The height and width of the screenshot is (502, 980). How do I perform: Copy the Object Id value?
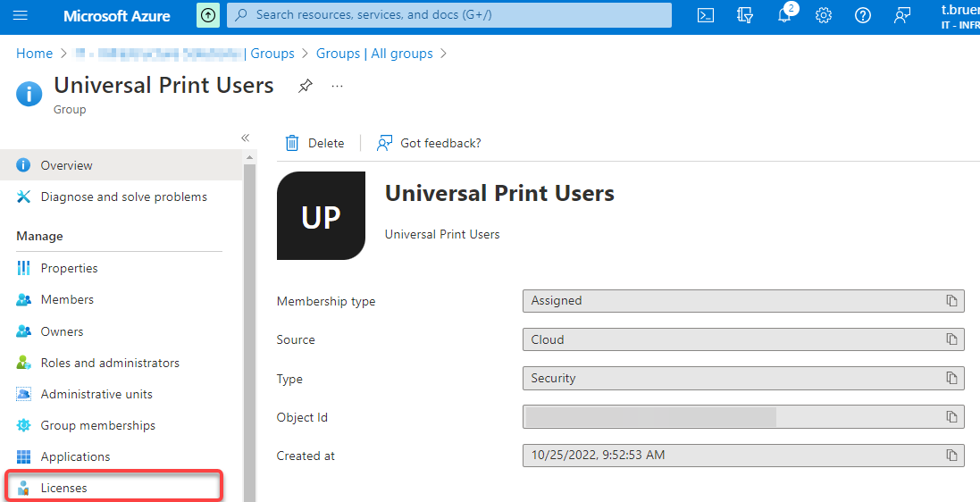point(952,416)
